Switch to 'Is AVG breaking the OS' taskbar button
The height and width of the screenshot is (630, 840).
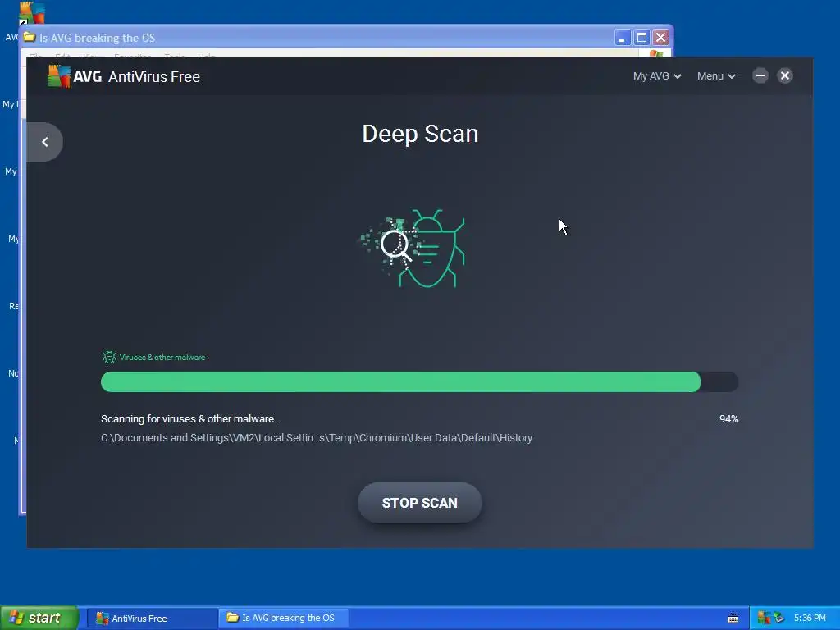(x=285, y=618)
